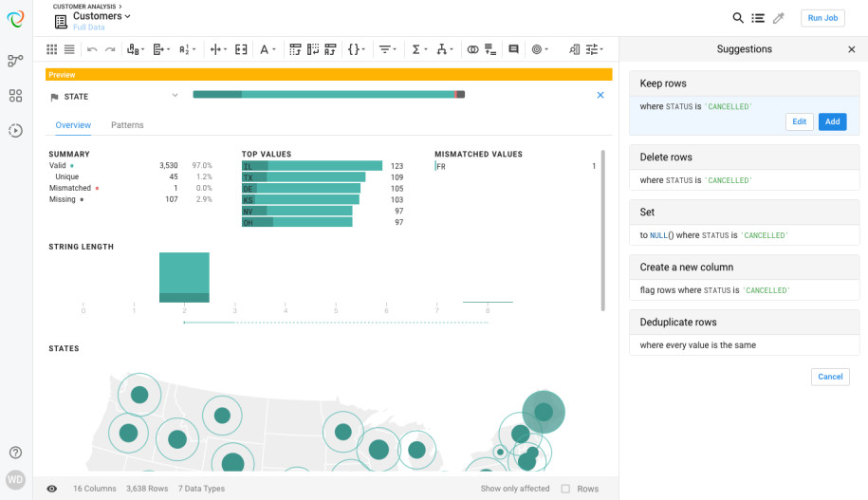Click the WD user avatar

pos(15,479)
